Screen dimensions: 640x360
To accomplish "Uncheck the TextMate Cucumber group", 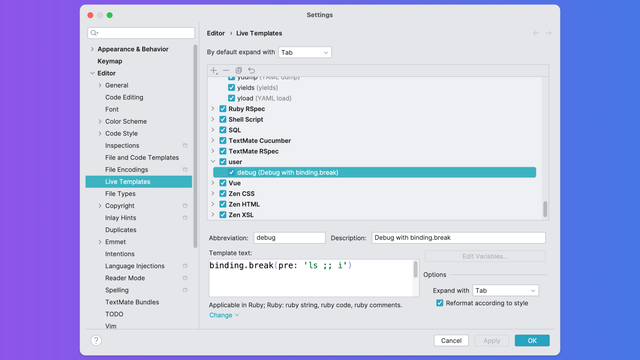I will [x=223, y=141].
